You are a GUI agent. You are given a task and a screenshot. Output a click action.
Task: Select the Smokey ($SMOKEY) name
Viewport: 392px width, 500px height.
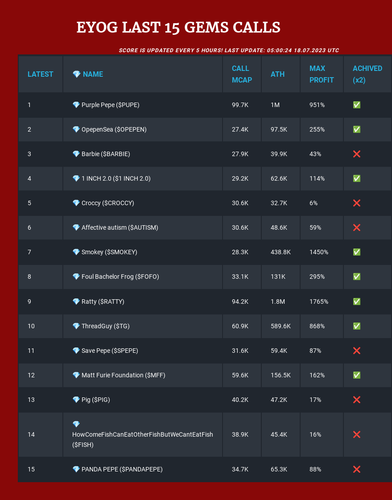[x=109, y=252]
